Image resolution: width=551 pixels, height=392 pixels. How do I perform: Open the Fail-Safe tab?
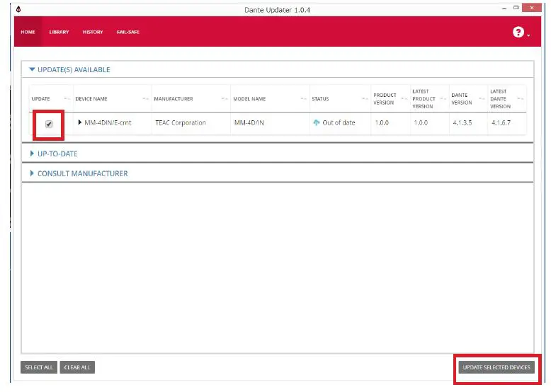[128, 32]
